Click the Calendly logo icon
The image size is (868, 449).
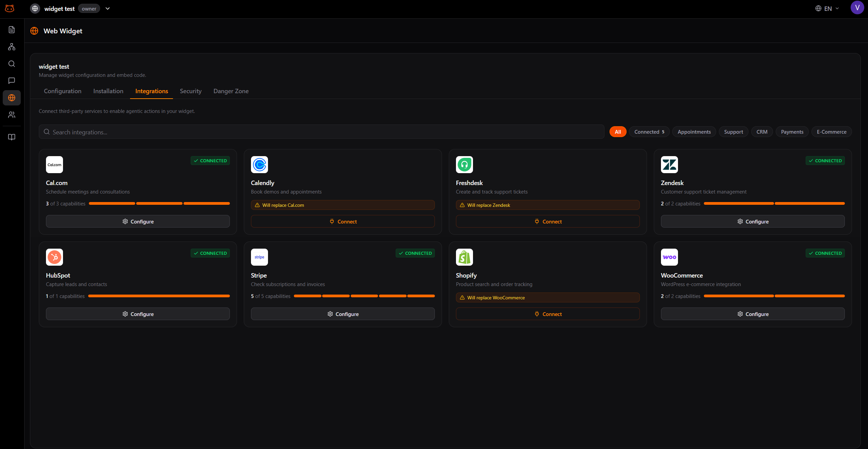click(x=259, y=165)
